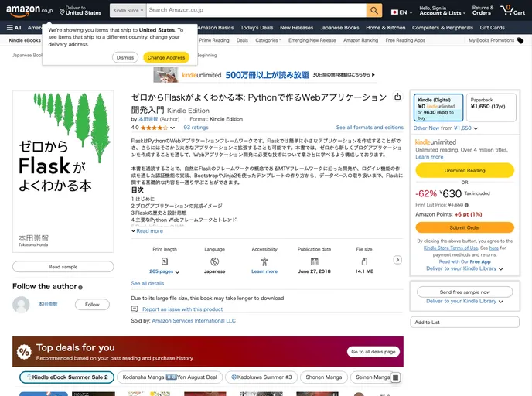Open the EN language dropdown
Screen dimensions: 532x396
pos(402,12)
